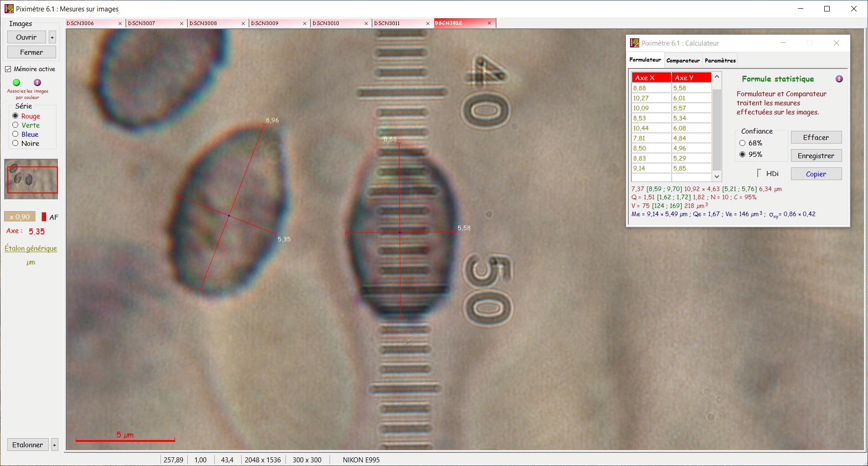Click the plus beside Ouvrir
Viewport: 868px width, 466px height.
(52, 37)
